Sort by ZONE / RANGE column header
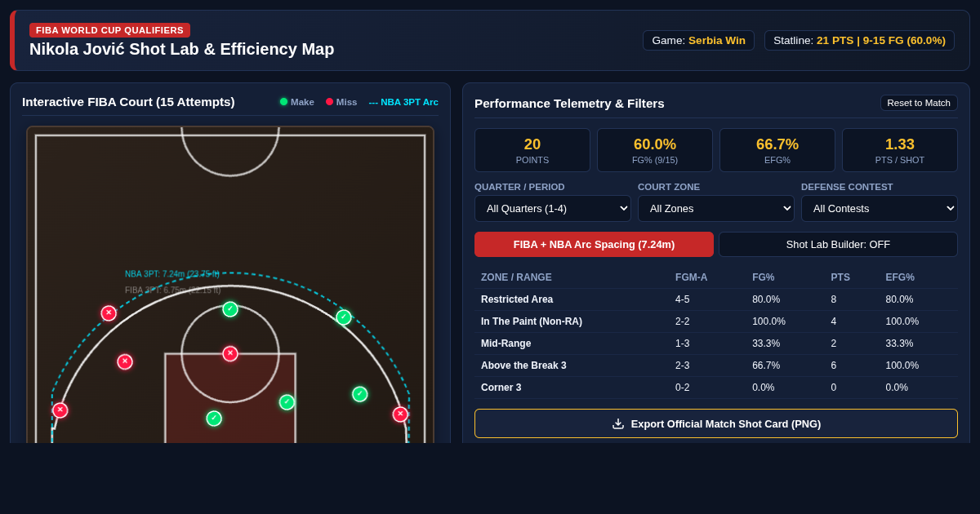980x514 pixels. point(516,277)
